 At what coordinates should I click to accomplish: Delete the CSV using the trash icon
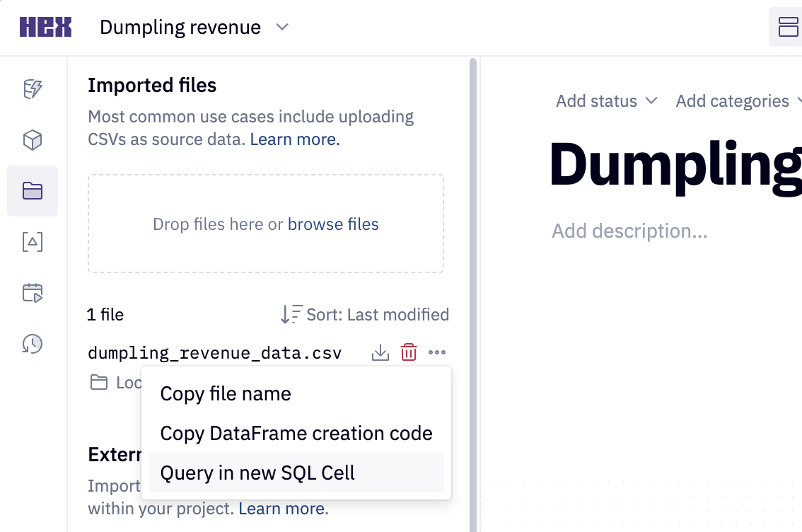coord(408,352)
